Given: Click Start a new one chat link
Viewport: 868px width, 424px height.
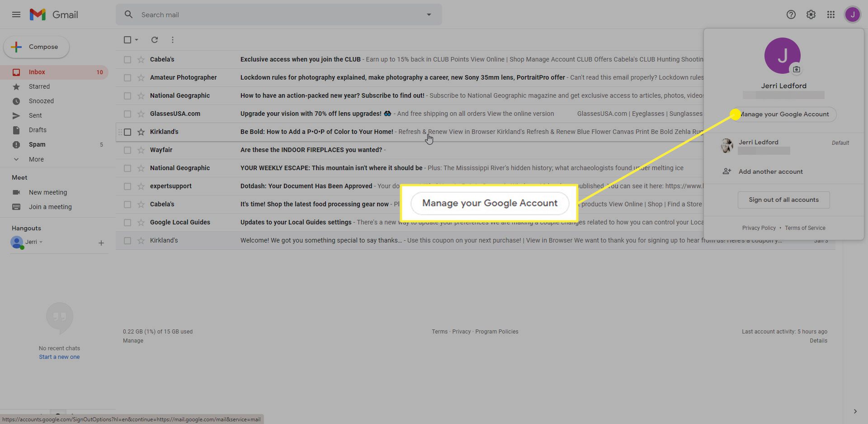Looking at the screenshot, I should tap(59, 357).
